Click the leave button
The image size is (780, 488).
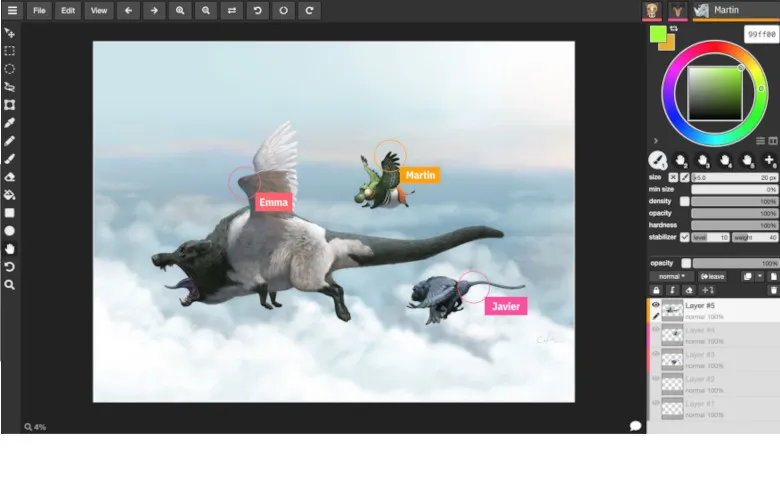[x=712, y=276]
